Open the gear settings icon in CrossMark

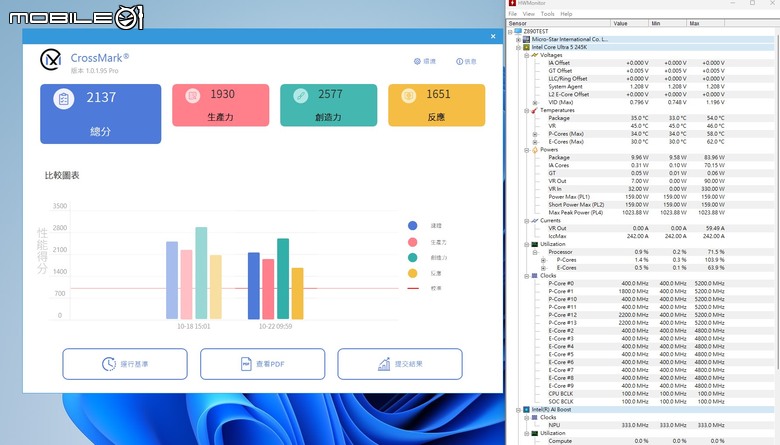[417, 62]
